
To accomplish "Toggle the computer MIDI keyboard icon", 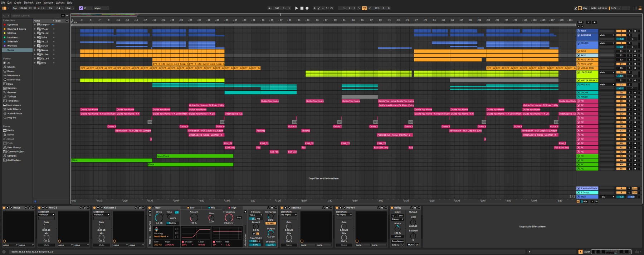I will click(x=580, y=8).
